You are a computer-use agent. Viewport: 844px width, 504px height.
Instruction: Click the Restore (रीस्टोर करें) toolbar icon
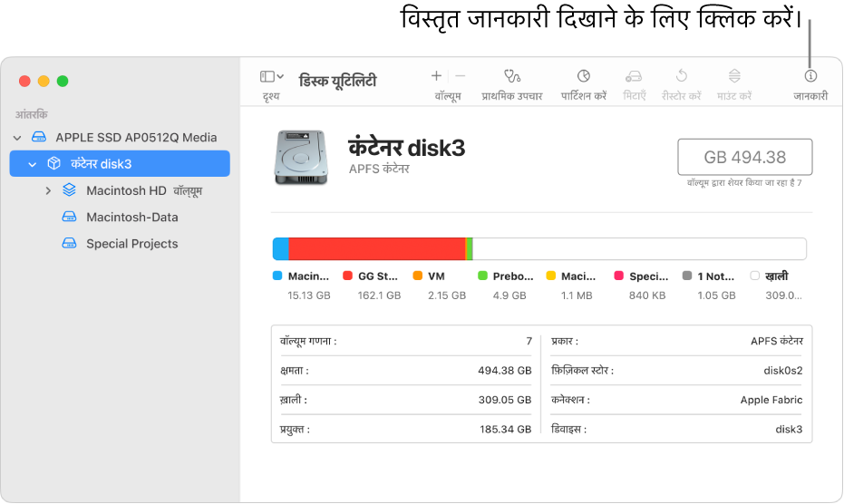click(x=682, y=76)
